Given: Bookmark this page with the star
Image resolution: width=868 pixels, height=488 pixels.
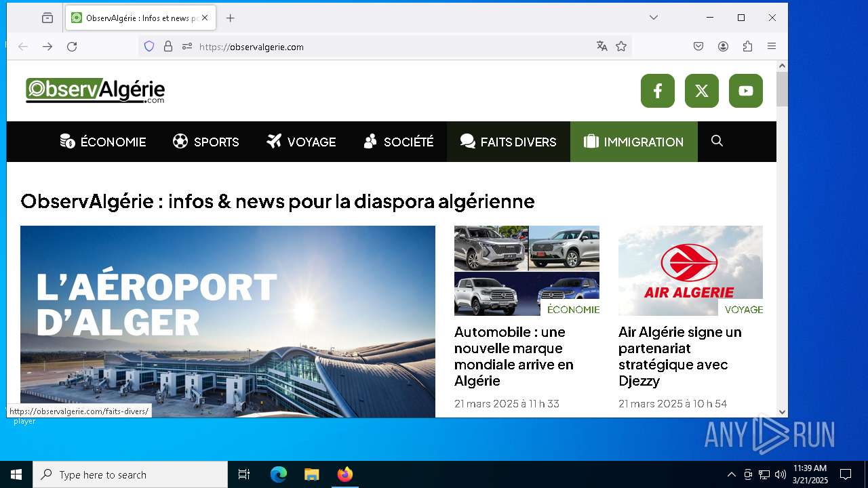Looking at the screenshot, I should click(621, 46).
